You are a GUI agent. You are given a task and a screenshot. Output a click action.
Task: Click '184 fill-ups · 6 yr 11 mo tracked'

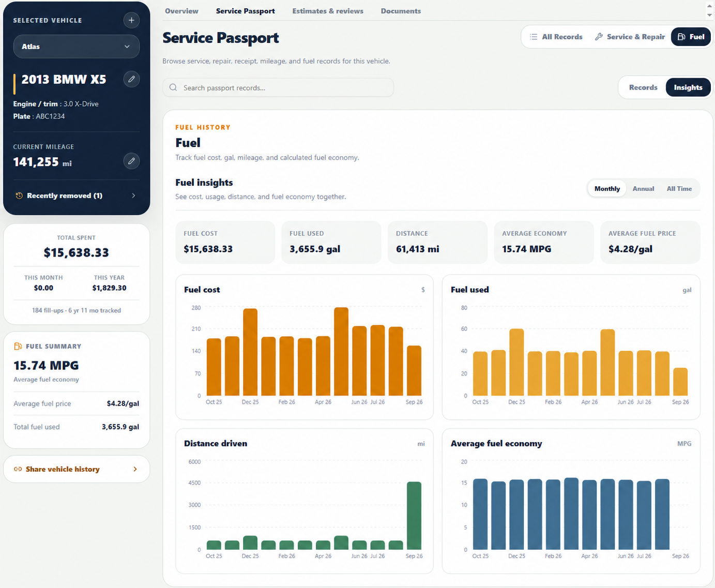[x=77, y=310]
